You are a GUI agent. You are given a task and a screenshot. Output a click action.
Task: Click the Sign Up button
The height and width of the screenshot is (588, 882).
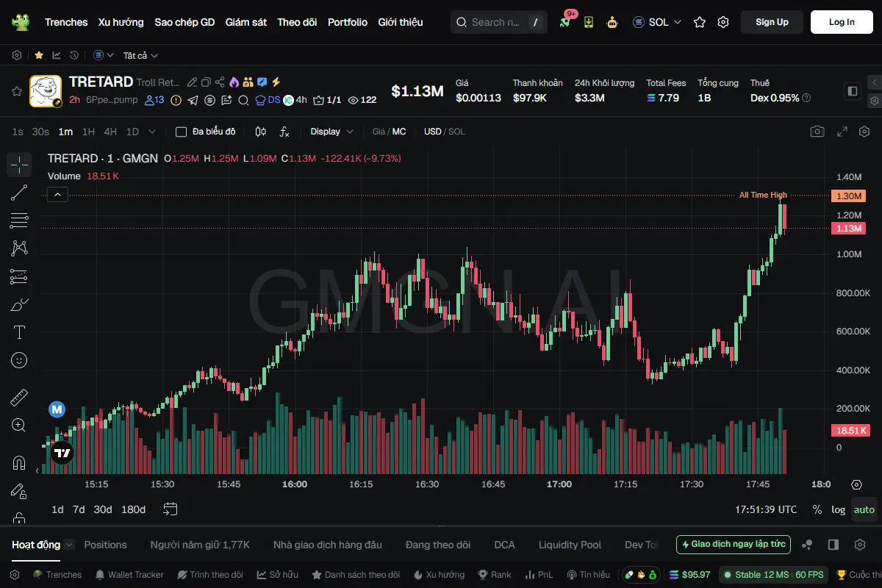pos(772,22)
